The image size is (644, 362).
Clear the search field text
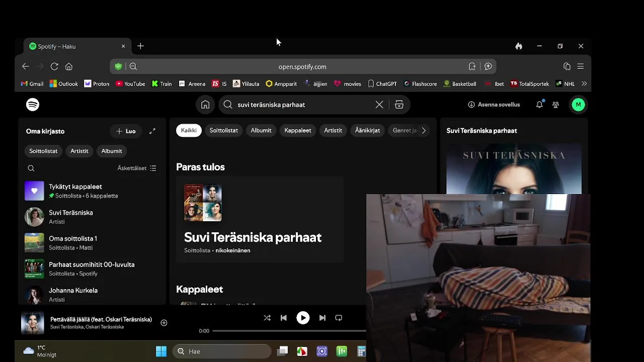(x=379, y=105)
